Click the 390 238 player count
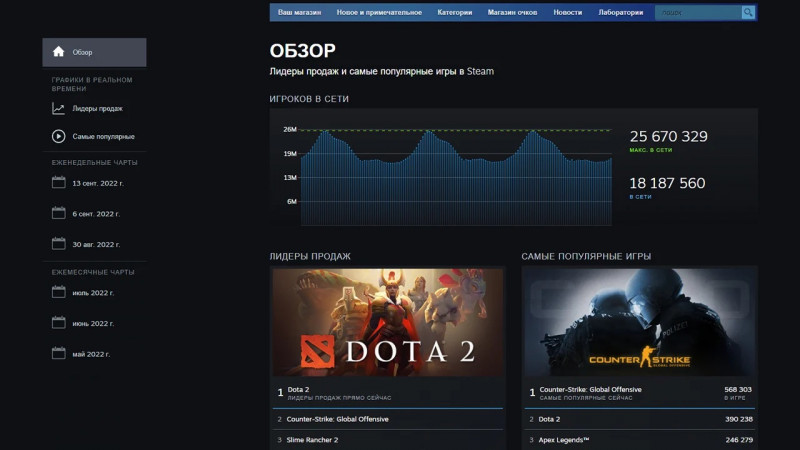 pyautogui.click(x=739, y=419)
